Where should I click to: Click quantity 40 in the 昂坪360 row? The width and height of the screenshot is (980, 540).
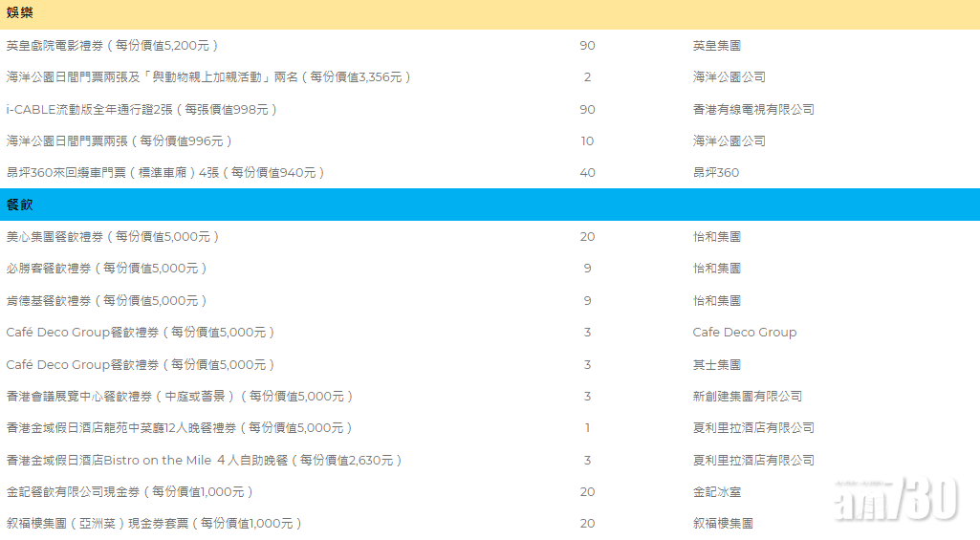click(x=587, y=172)
